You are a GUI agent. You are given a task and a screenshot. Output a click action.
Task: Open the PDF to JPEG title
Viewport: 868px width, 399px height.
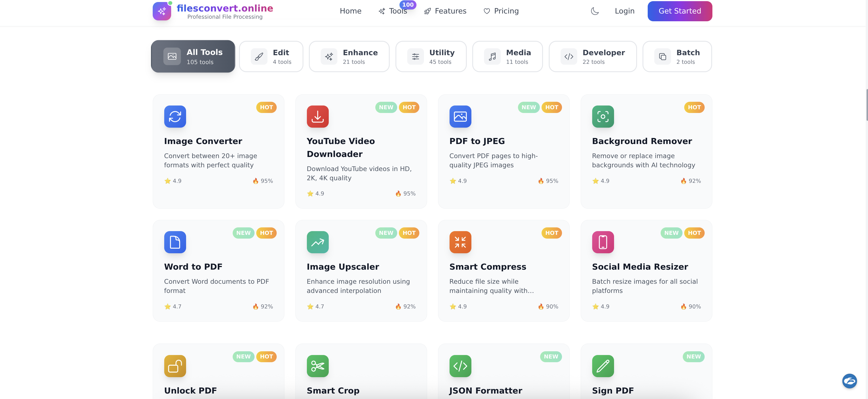477,141
